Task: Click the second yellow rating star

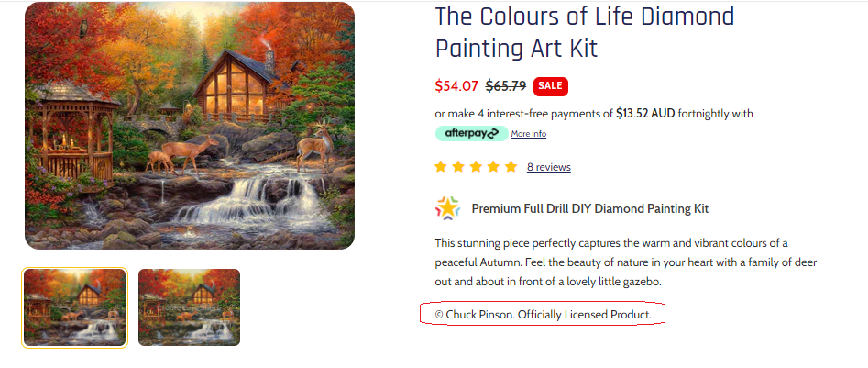Action: [458, 167]
